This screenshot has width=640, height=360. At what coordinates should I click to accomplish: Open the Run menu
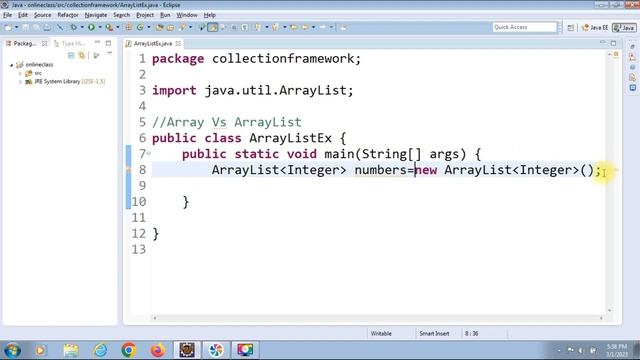coord(165,15)
